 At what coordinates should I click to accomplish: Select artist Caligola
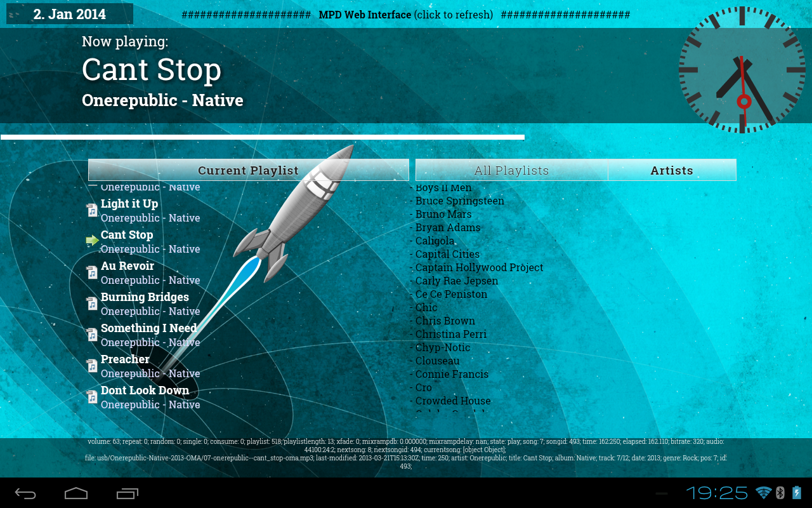tap(435, 241)
